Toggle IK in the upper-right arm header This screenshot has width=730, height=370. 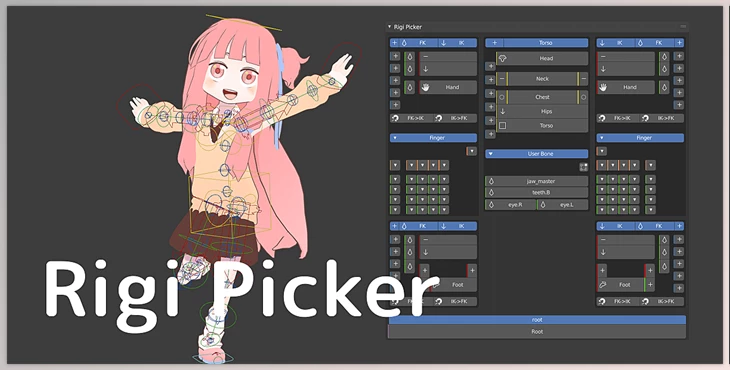[616, 43]
